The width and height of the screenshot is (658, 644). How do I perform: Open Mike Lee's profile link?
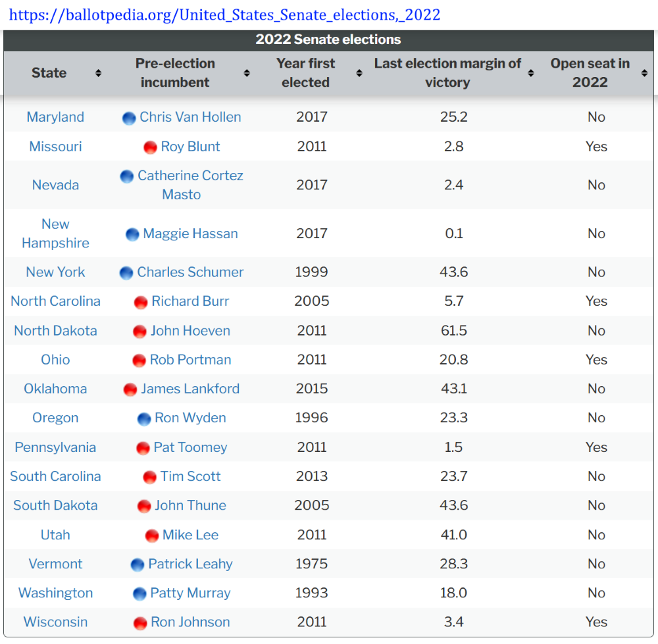[x=190, y=535]
